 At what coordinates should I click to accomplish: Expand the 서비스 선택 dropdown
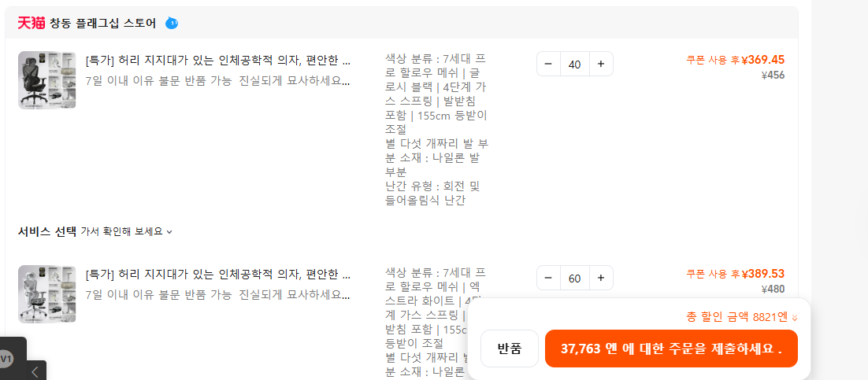pyautogui.click(x=95, y=231)
